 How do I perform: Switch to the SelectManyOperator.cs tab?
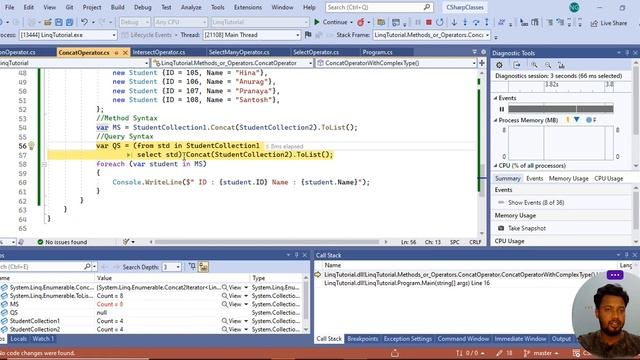point(239,52)
